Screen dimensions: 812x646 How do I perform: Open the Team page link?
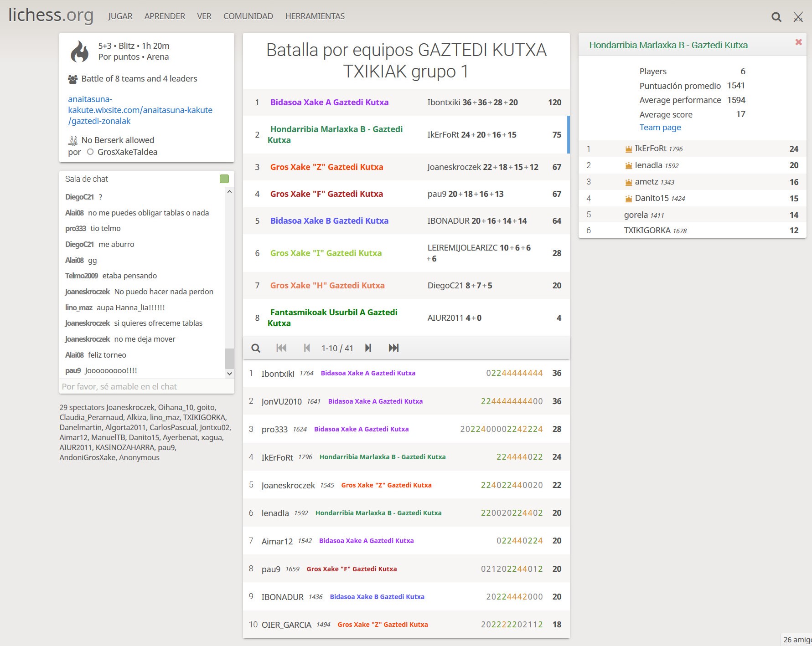(x=660, y=128)
